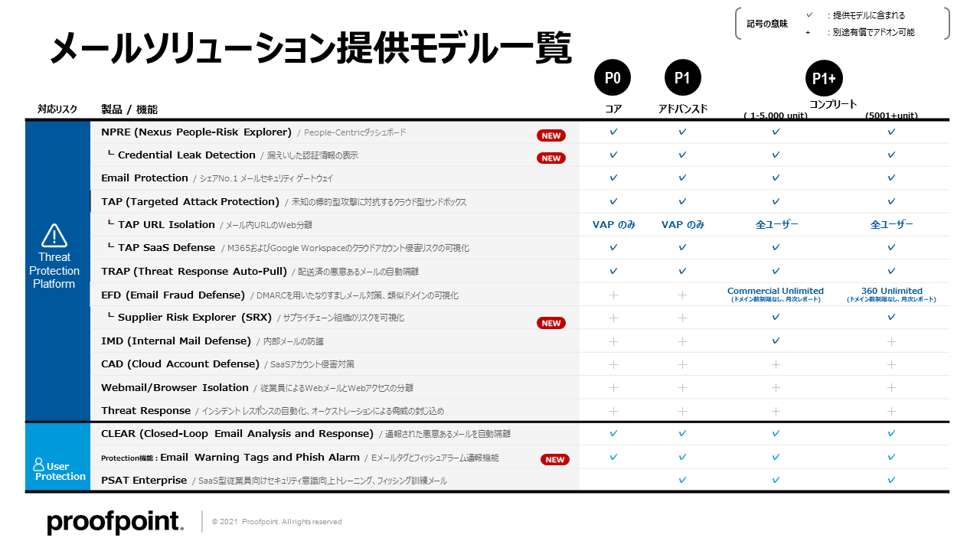
Task: Click the checkmark symbol in the legend box
Action: [x=809, y=15]
